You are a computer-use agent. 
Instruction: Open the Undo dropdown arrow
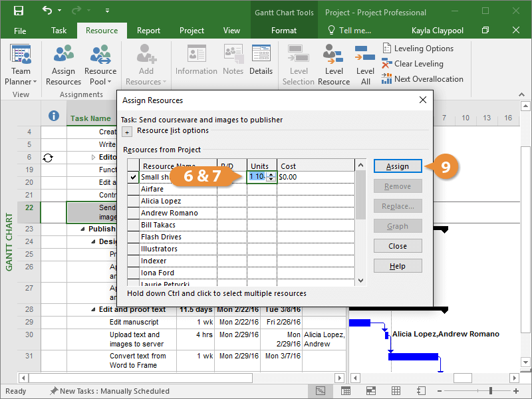point(59,11)
